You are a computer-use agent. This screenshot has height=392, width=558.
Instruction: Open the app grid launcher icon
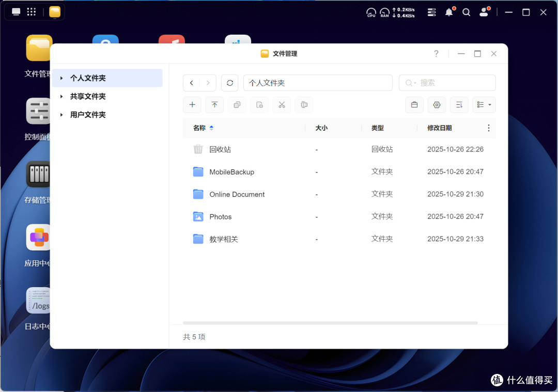tap(32, 12)
